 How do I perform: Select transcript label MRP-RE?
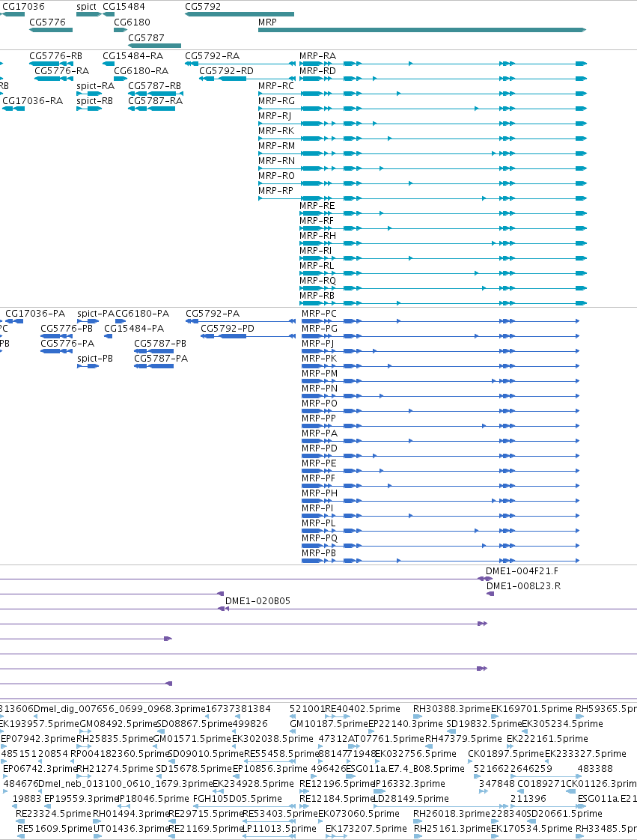317,206
